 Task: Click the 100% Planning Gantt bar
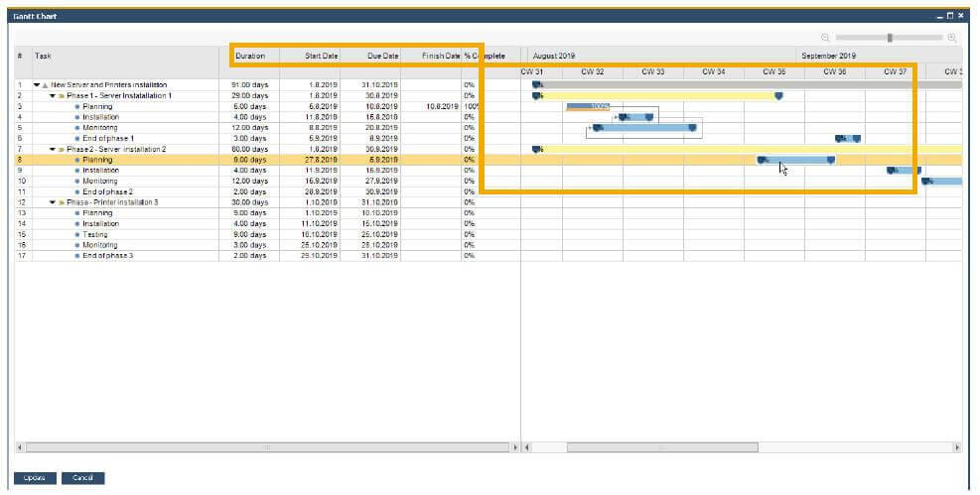pyautogui.click(x=588, y=107)
